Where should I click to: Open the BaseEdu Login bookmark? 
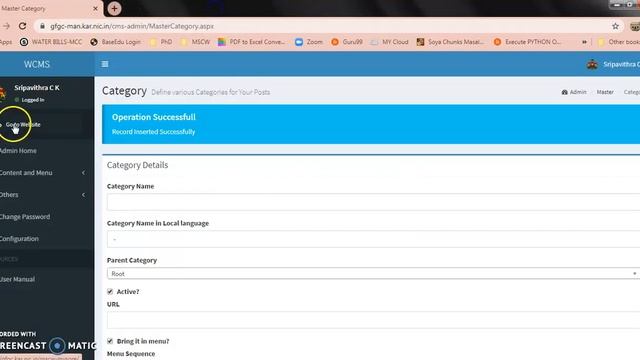[x=116, y=42]
